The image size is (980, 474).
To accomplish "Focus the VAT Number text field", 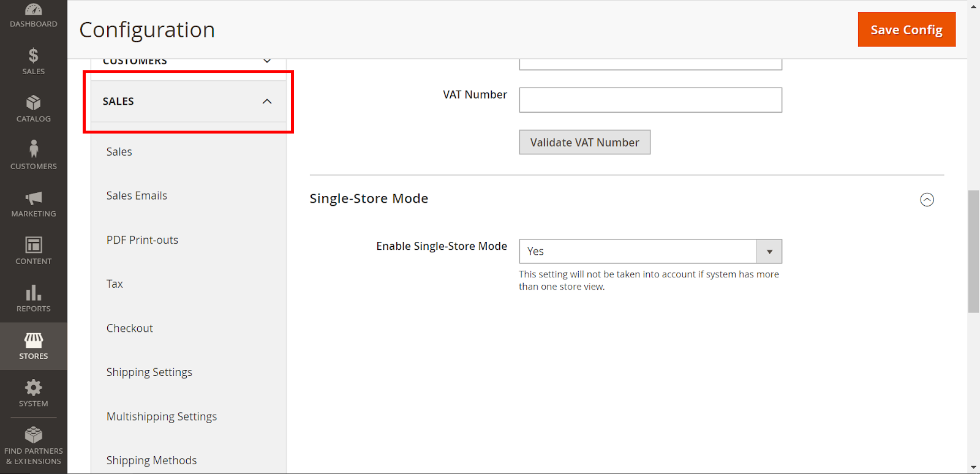I will (x=650, y=100).
